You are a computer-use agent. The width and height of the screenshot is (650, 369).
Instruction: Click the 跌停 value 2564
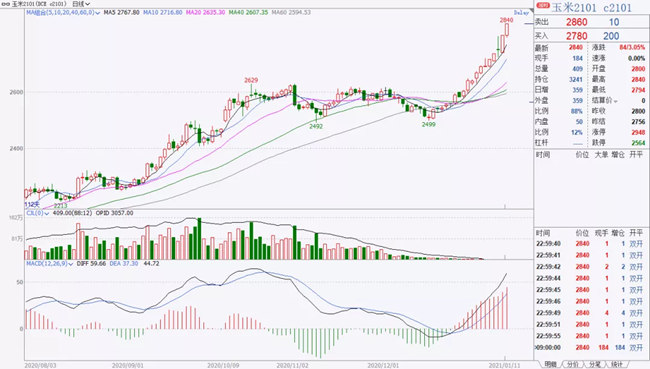tap(638, 143)
